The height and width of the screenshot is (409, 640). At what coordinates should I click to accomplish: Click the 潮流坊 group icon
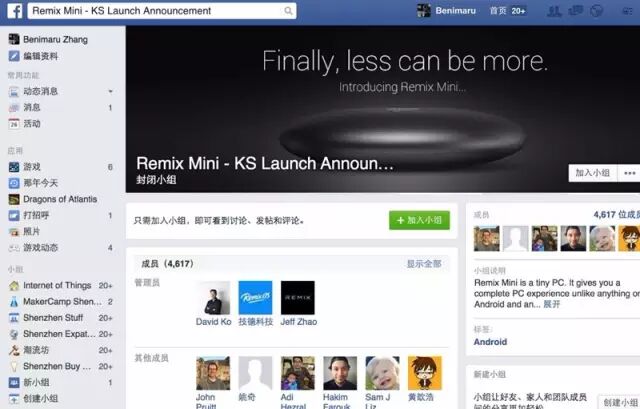coord(14,350)
